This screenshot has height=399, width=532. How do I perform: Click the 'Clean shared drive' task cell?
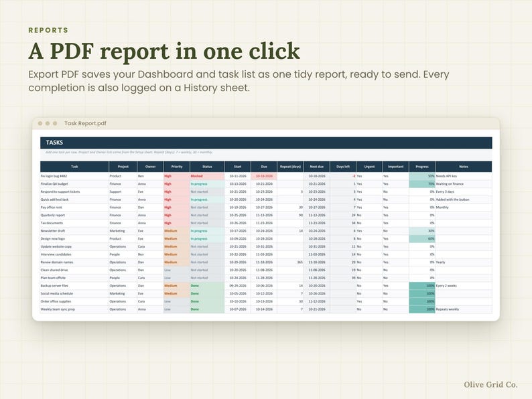[x=74, y=270]
